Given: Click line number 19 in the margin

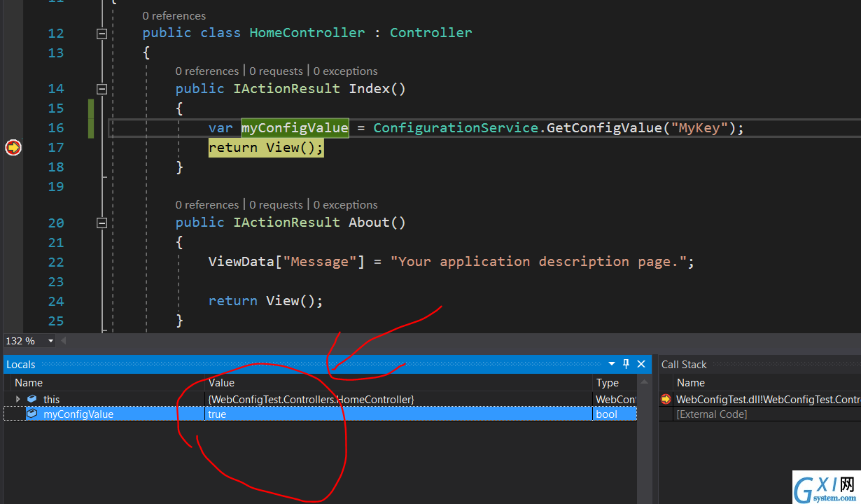Looking at the screenshot, I should click(55, 186).
